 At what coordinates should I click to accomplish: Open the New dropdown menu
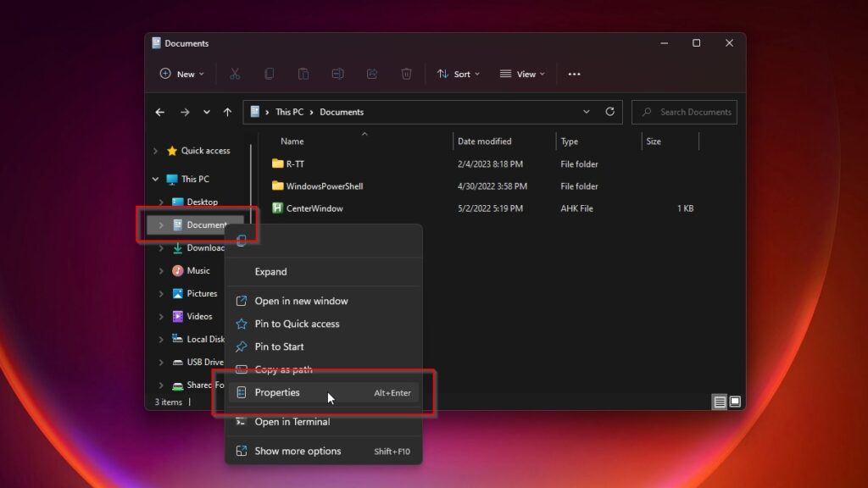pyautogui.click(x=181, y=74)
